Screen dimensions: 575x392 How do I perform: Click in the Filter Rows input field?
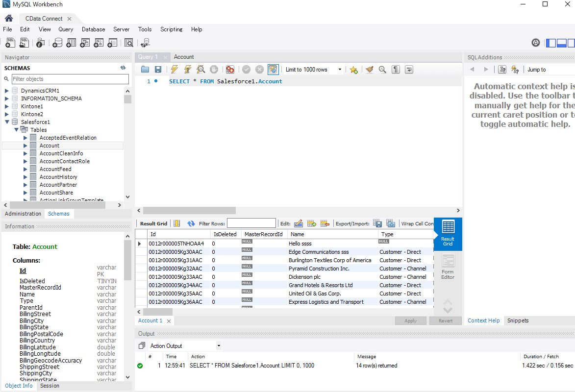coord(251,223)
